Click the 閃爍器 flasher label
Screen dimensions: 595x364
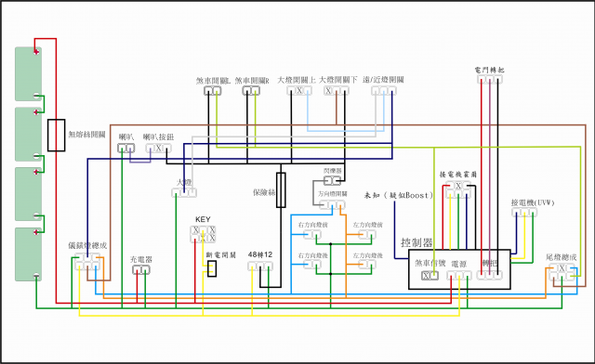[x=333, y=171]
